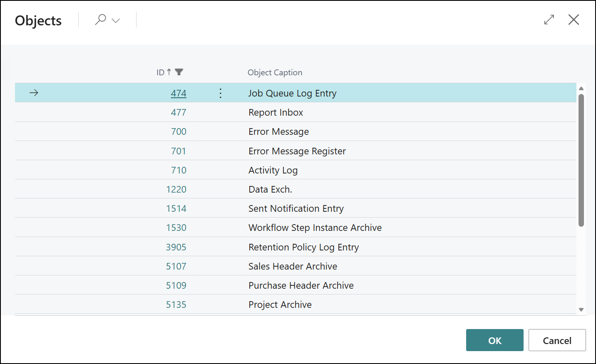Open the ellipsis menu on the Job Queue Log Entry row
The width and height of the screenshot is (596, 364).
[x=220, y=93]
